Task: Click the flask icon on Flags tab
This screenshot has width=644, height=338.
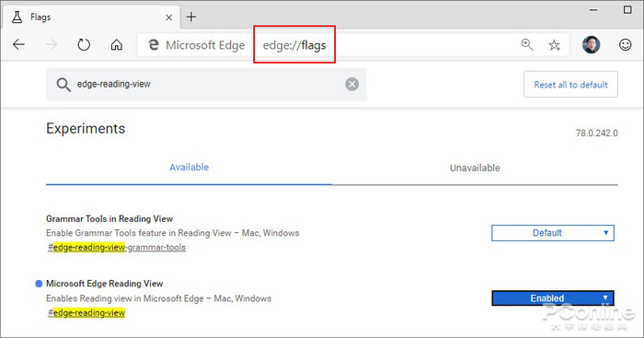Action: pyautogui.click(x=17, y=17)
